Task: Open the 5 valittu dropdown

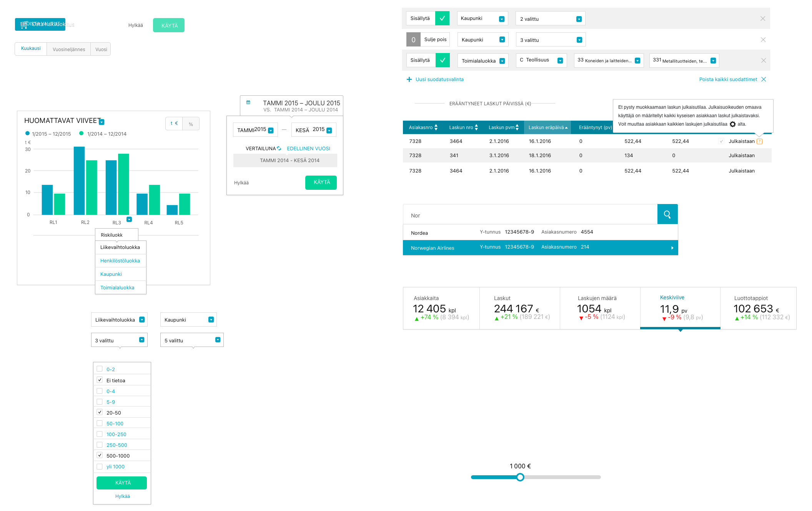Action: [x=192, y=340]
